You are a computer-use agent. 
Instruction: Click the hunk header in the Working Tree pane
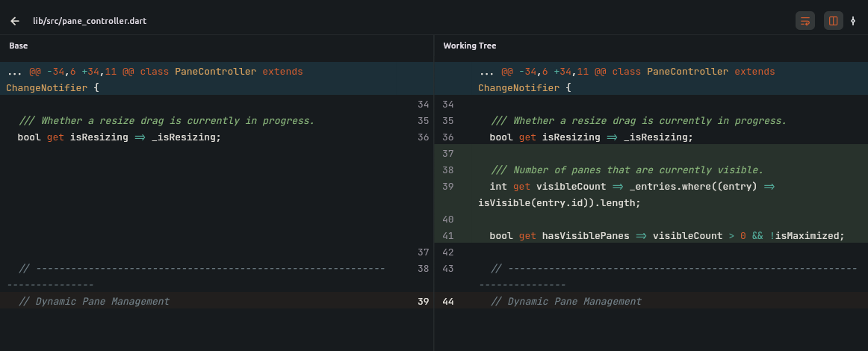click(x=651, y=78)
